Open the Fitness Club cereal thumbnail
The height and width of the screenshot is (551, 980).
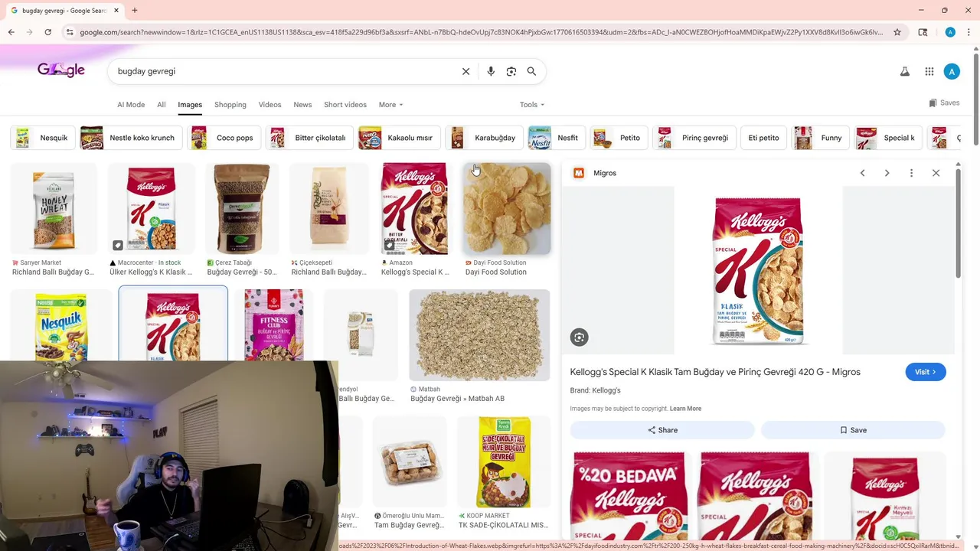[273, 325]
